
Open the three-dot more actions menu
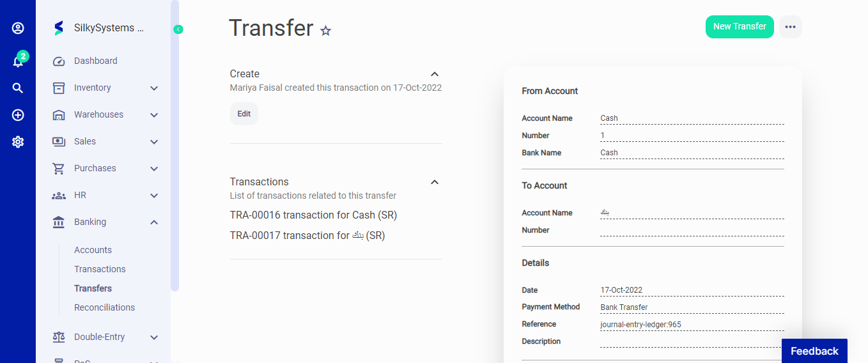(790, 27)
